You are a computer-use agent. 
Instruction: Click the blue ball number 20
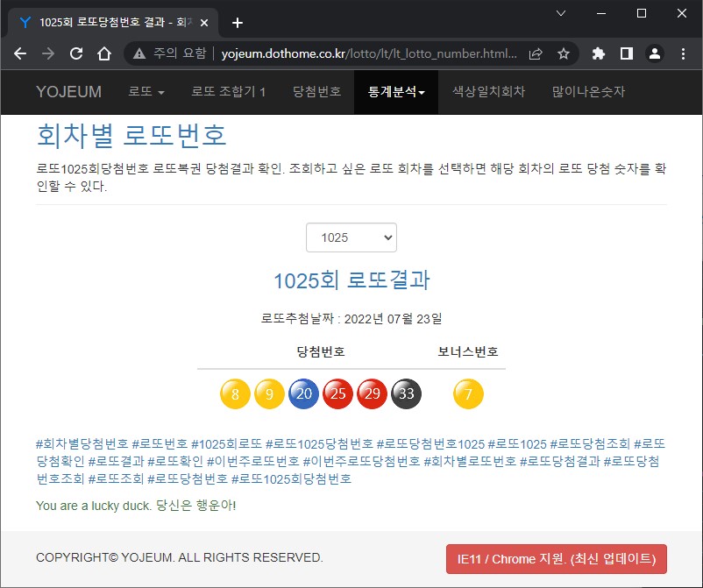pos(303,394)
